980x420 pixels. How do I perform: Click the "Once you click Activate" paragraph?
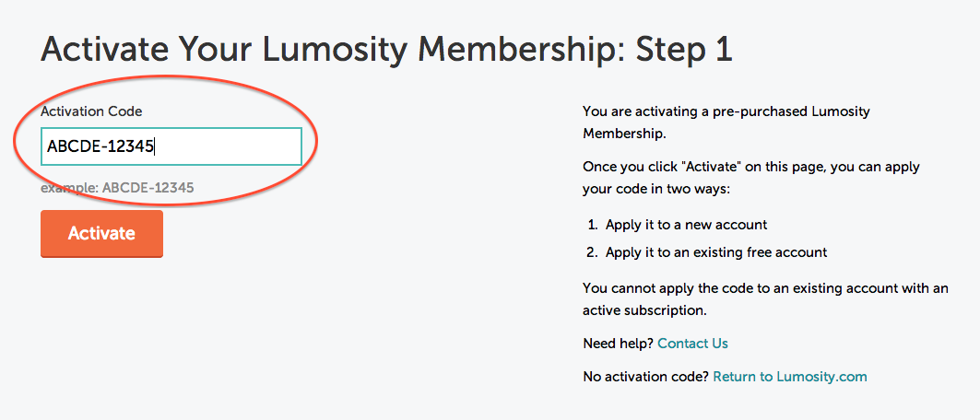(751, 178)
